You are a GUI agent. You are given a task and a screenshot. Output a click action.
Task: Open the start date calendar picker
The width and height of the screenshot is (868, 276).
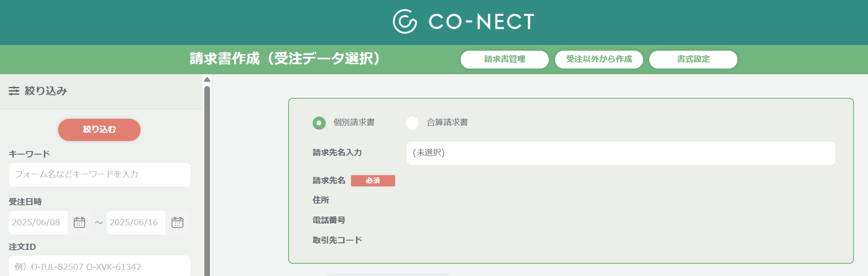(79, 222)
